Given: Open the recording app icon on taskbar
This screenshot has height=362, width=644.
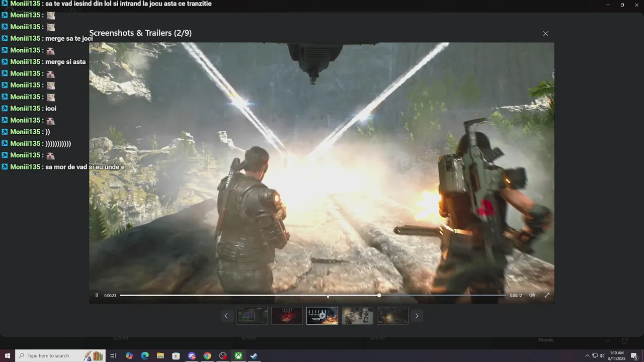Looking at the screenshot, I should [x=223, y=356].
